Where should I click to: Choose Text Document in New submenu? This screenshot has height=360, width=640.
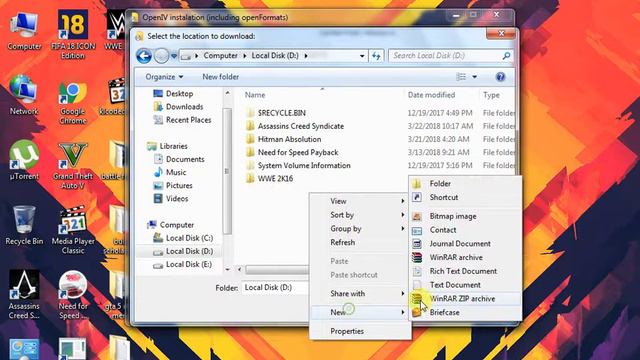tap(465, 285)
